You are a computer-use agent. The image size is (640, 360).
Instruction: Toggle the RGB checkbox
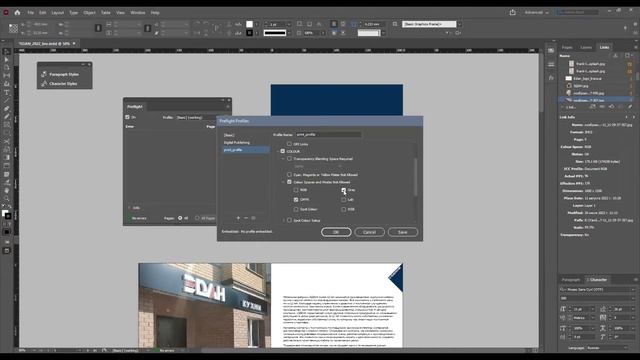pos(296,190)
